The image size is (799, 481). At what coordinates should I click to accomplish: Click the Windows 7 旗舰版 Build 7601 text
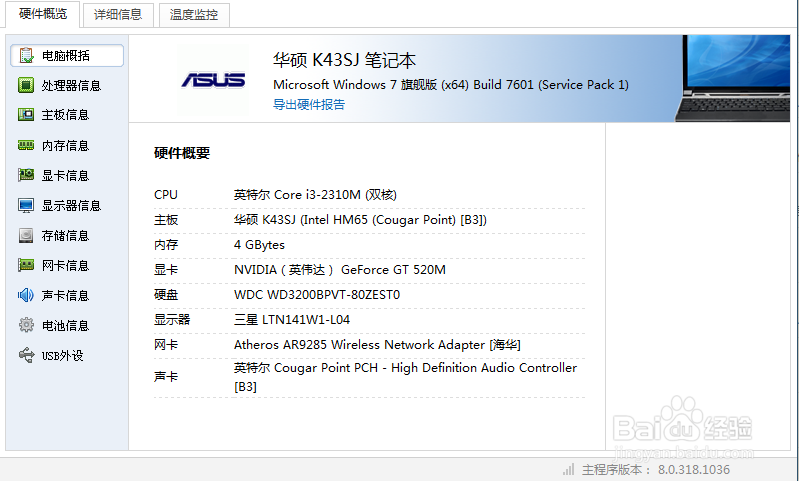coord(451,85)
